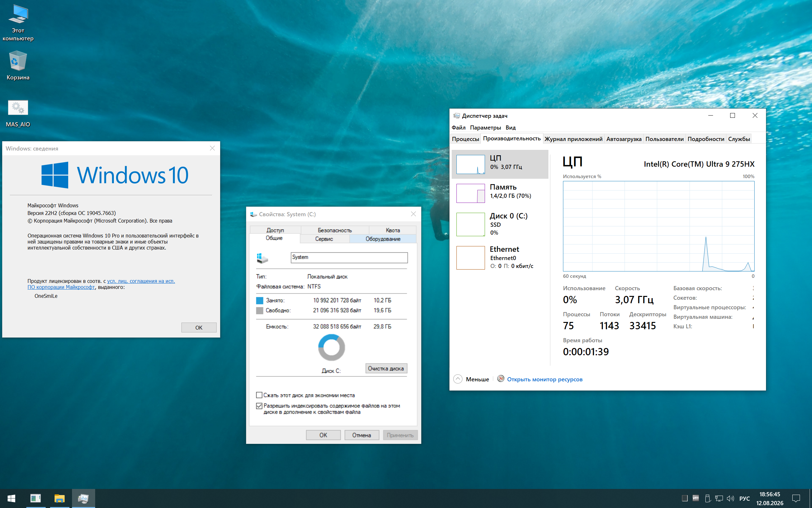The height and width of the screenshot is (508, 812).
Task: Click the Применить button in drive properties
Action: click(400, 435)
